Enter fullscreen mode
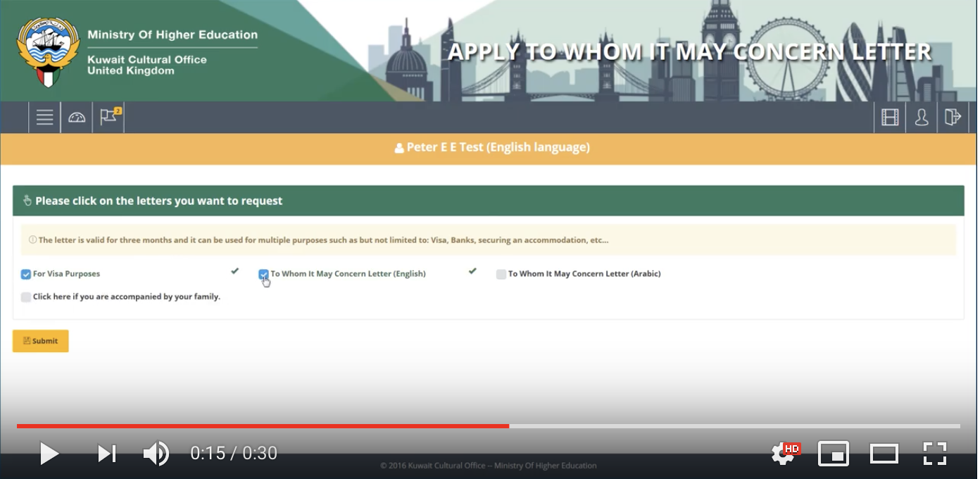 coord(935,453)
